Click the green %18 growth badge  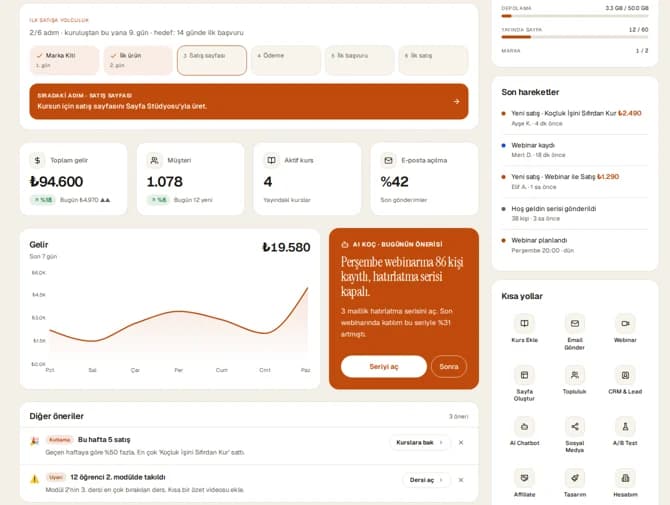pos(42,200)
